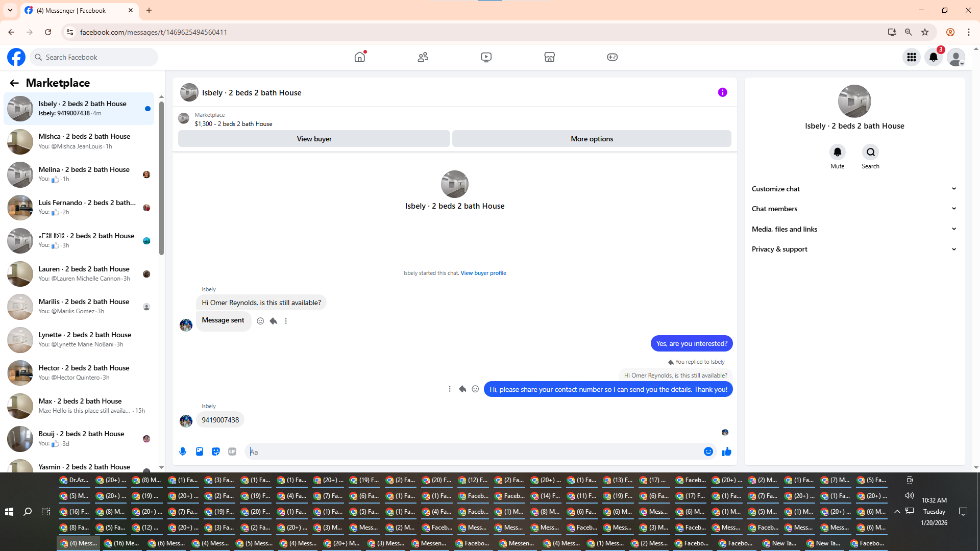Click the Facebook logo
Image resolution: width=980 pixels, height=551 pixels.
click(16, 57)
